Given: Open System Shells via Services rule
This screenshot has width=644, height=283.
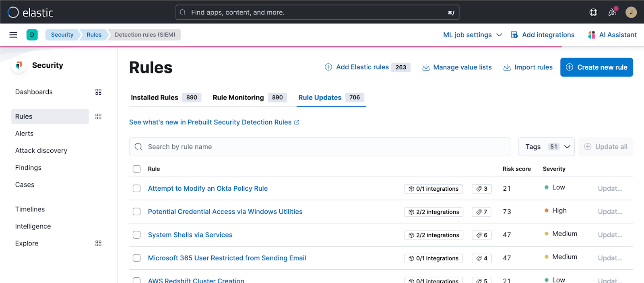Looking at the screenshot, I should (190, 235).
